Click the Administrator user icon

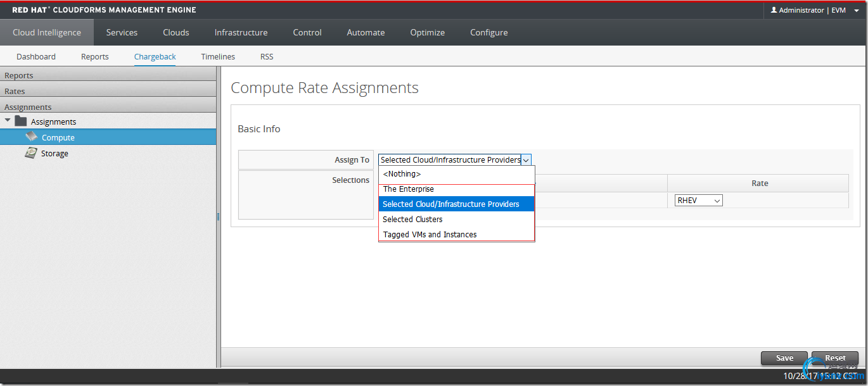point(774,10)
